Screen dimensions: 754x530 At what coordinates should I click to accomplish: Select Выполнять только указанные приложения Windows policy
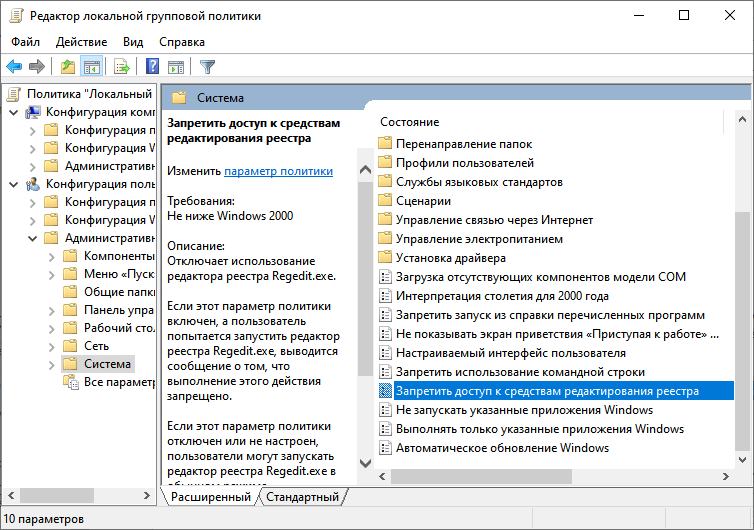click(531, 429)
